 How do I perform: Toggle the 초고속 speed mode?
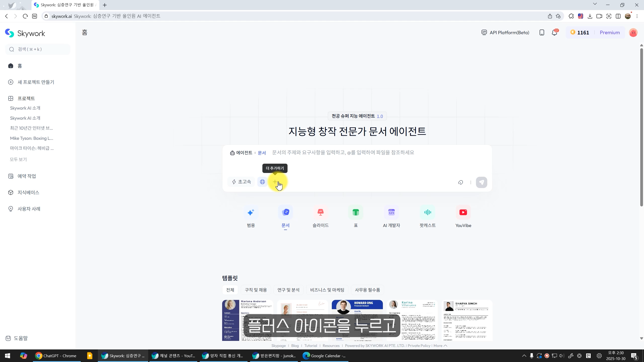point(241,182)
